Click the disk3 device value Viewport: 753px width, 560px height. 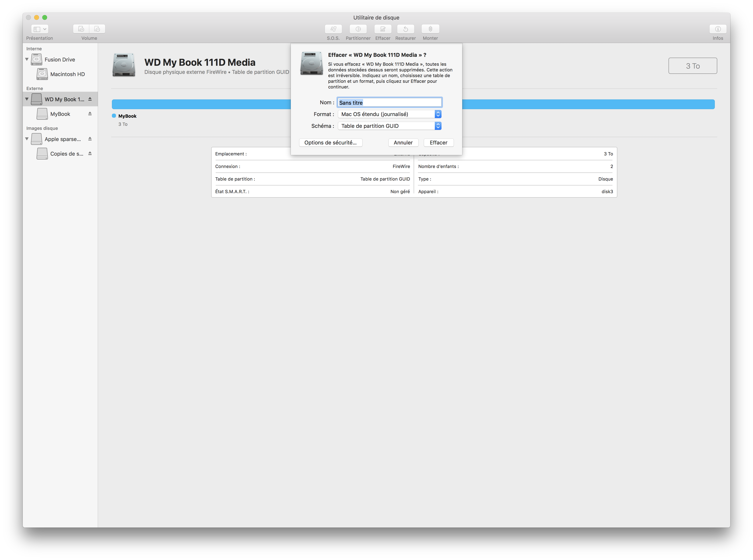[607, 192]
